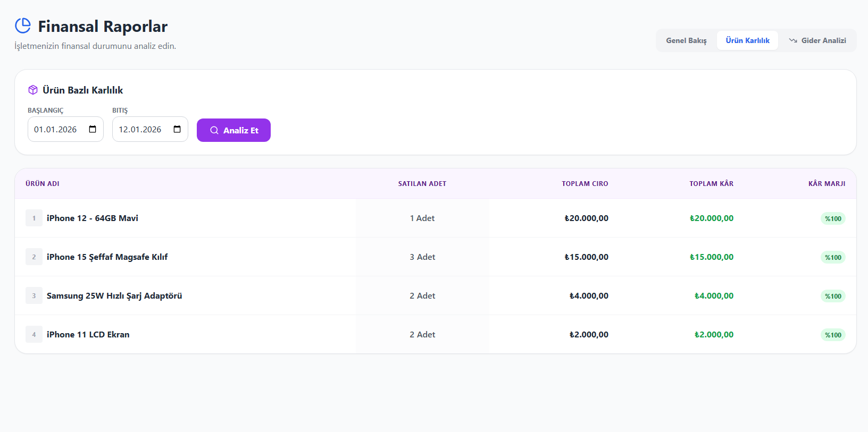Screen dimensions: 868x432
Task: Click the Satılan Adet column header
Action: click(422, 183)
